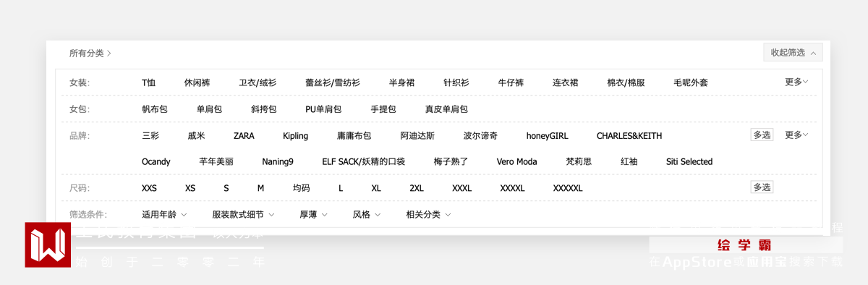
Task: Choose 单肩包 under 女包
Action: [209, 109]
